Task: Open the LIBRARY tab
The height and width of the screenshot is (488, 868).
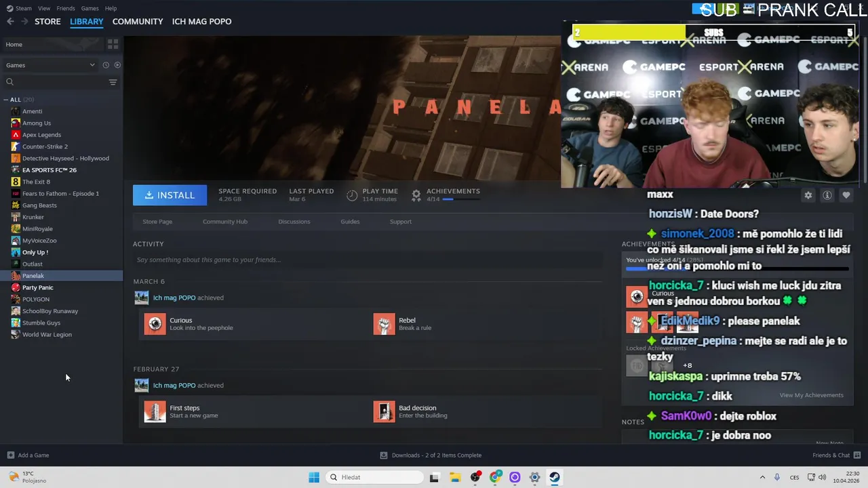Action: point(87,22)
